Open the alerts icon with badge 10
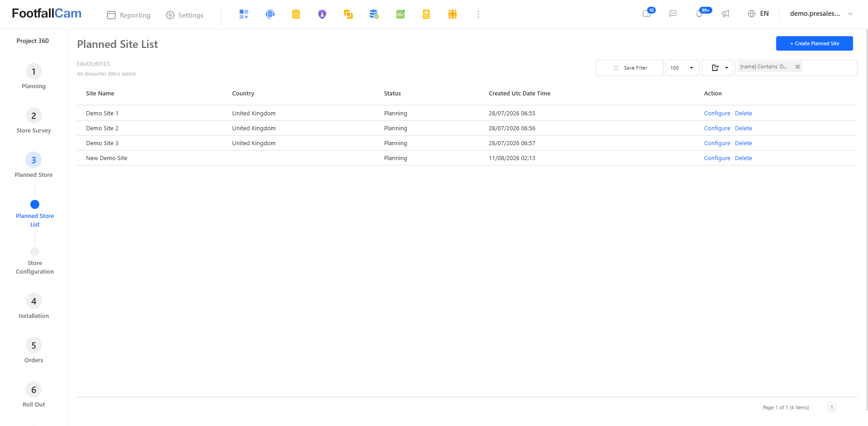This screenshot has width=868, height=426. tap(648, 13)
